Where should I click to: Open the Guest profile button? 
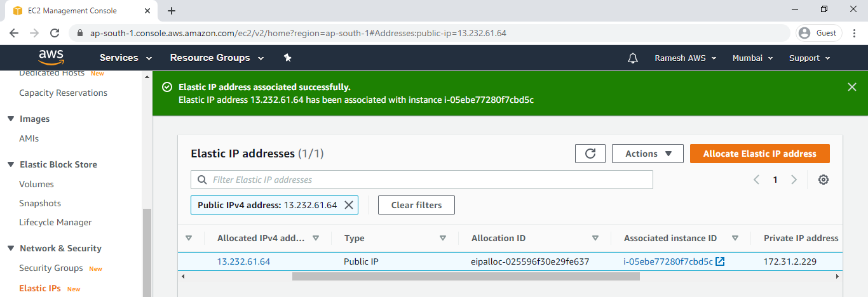pyautogui.click(x=818, y=33)
